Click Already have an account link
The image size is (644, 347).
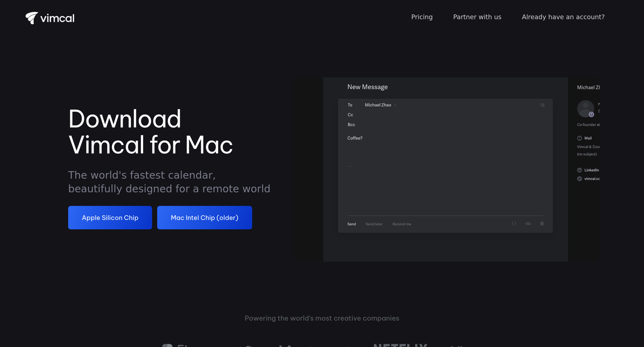point(563,17)
